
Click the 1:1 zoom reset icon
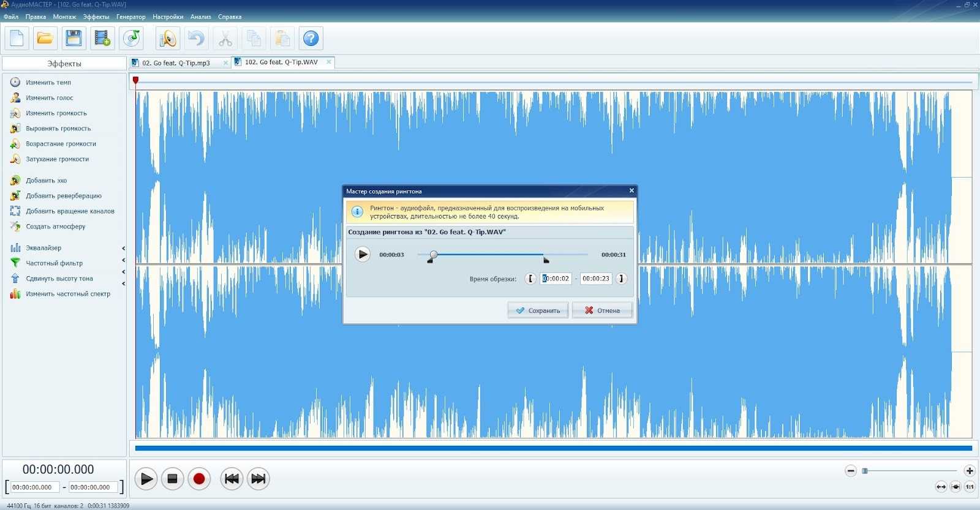[970, 487]
